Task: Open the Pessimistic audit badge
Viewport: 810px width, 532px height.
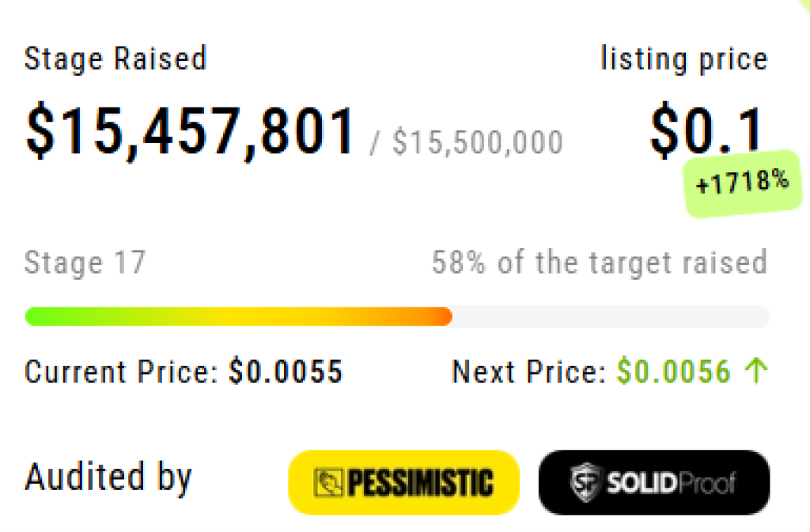Action: [403, 481]
